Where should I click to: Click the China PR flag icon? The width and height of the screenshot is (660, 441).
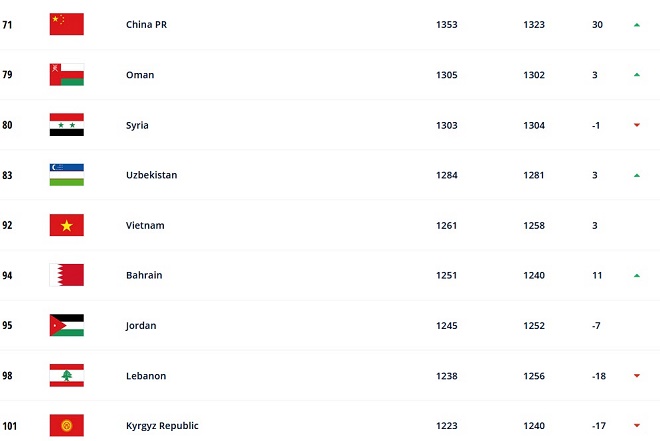click(x=67, y=24)
